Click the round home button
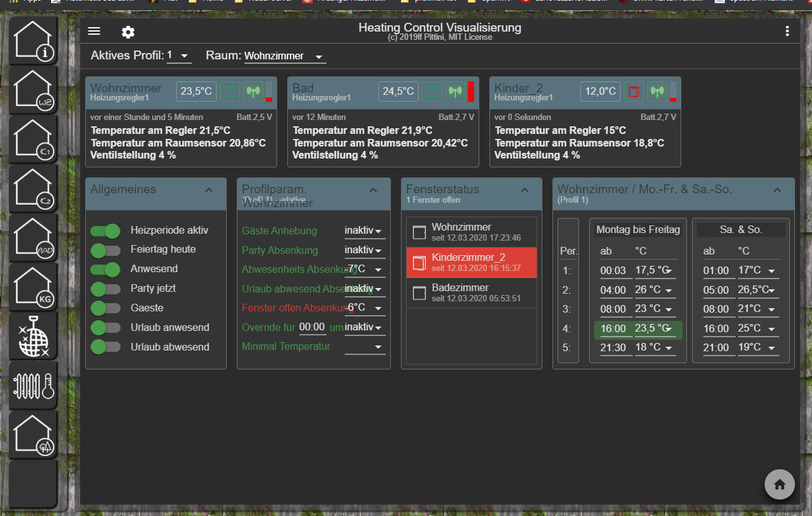Screen dimensions: 812x516 click(779, 484)
